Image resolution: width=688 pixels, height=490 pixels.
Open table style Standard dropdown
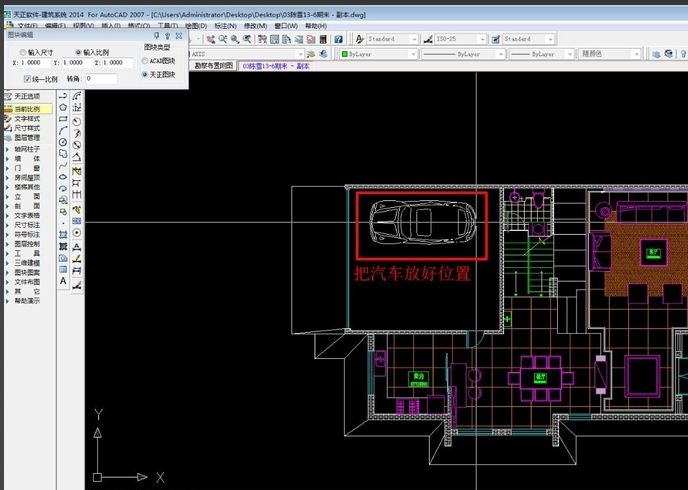[528, 39]
